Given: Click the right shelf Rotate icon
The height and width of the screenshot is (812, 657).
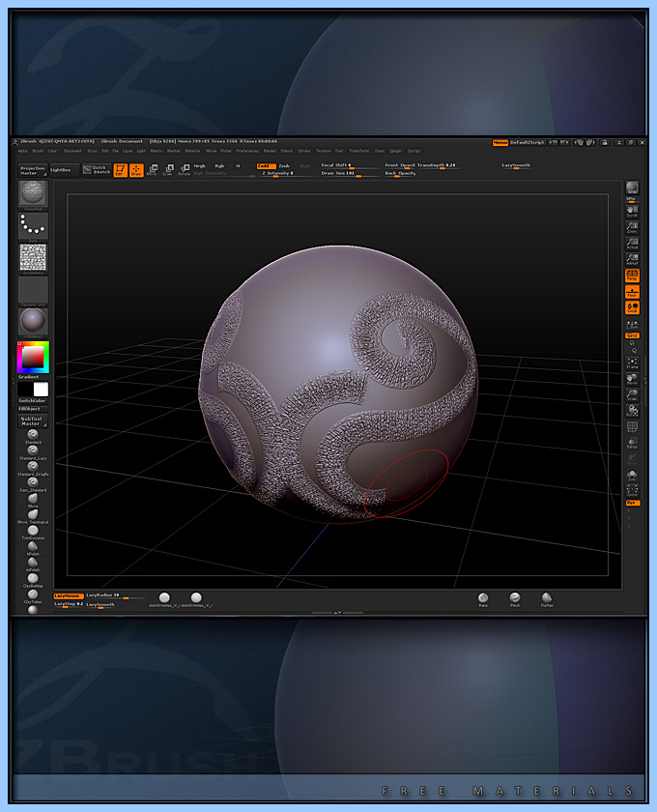Looking at the screenshot, I should tap(632, 411).
